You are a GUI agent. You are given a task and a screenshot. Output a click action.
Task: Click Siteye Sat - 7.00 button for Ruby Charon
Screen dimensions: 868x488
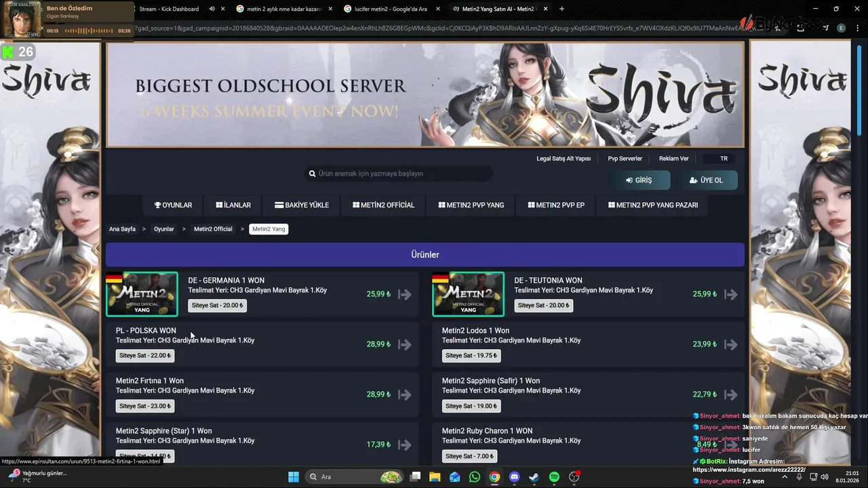coord(469,455)
